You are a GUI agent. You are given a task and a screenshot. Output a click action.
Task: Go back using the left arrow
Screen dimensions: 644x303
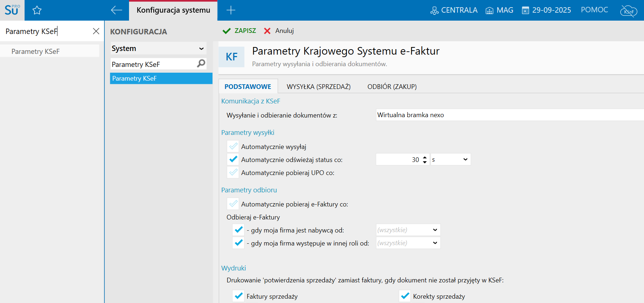(x=116, y=10)
